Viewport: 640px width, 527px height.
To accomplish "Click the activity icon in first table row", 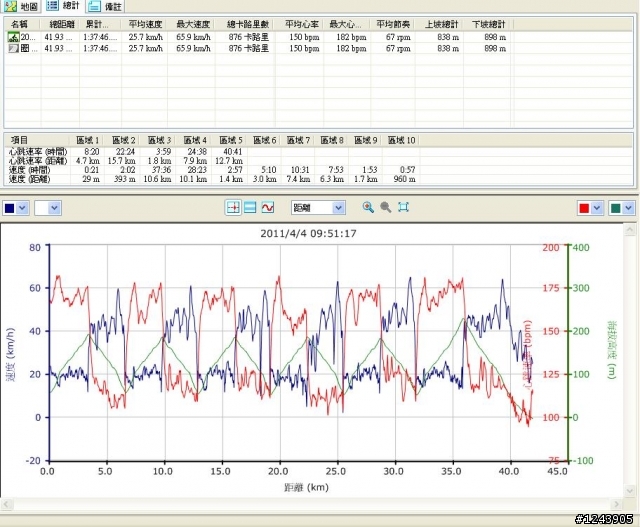I will 13,37.
